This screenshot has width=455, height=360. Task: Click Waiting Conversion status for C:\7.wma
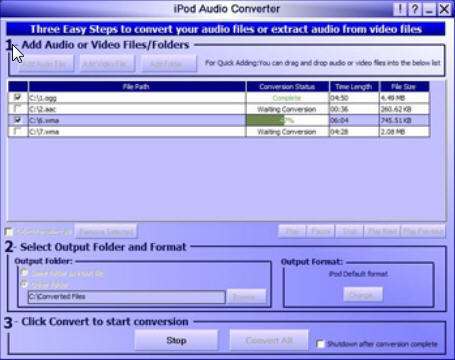click(287, 132)
